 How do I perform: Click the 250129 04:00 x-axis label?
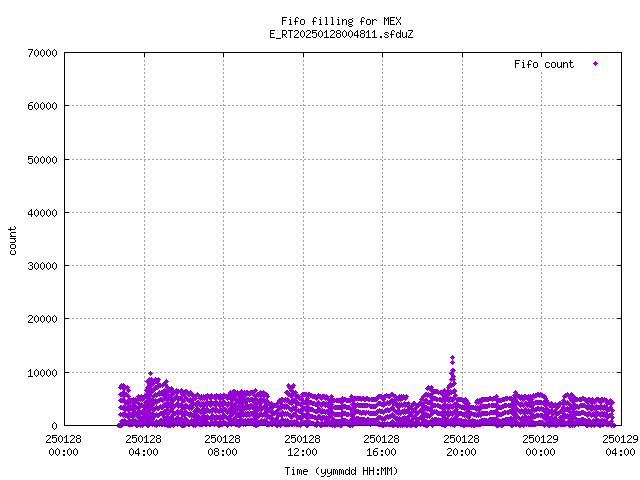coord(621,445)
